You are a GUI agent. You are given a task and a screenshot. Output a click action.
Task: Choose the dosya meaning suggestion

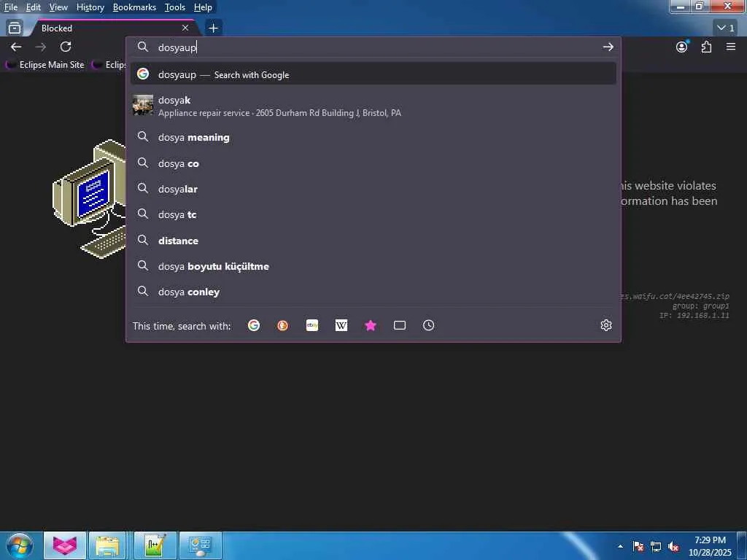(373, 137)
